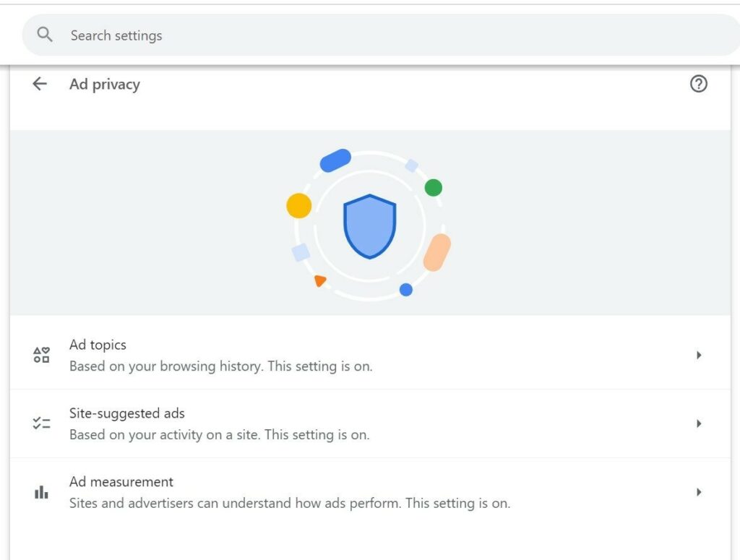Click the Ad privacy page title
The width and height of the screenshot is (740, 560).
pyautogui.click(x=105, y=85)
